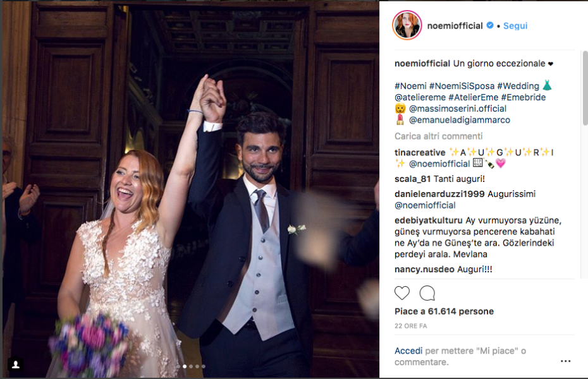Image resolution: width=588 pixels, height=379 pixels.
Task: Open the 22 ORE FA timestamp
Action: pyautogui.click(x=410, y=326)
